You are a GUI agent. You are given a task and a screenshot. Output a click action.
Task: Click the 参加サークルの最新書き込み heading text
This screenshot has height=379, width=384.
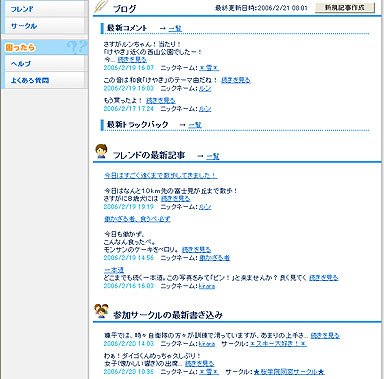tap(168, 315)
